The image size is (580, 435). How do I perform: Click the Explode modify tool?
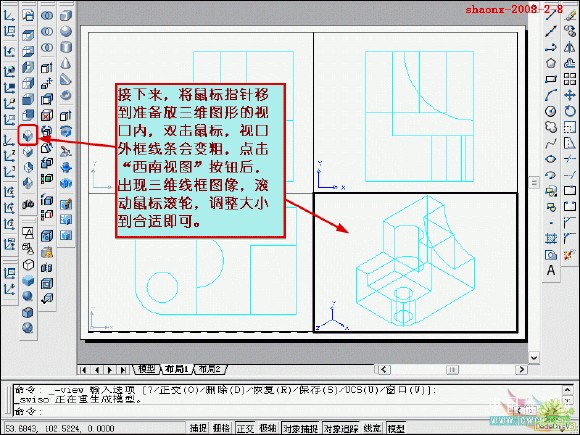[570, 254]
